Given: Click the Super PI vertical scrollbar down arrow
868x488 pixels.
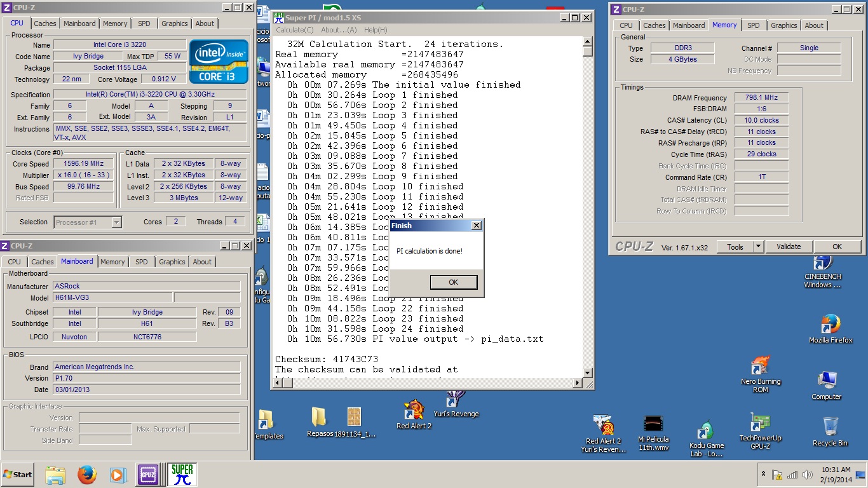Looking at the screenshot, I should 587,373.
